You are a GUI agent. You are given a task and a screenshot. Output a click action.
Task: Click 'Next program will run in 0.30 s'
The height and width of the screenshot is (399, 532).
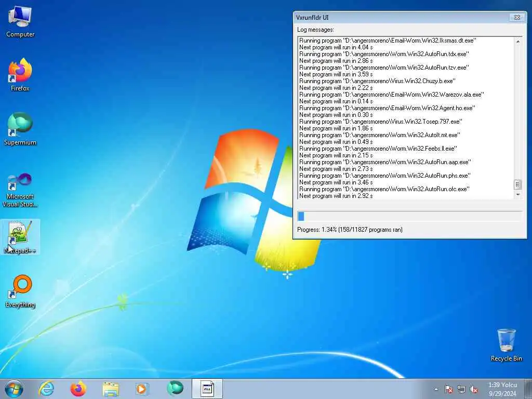[x=336, y=115]
